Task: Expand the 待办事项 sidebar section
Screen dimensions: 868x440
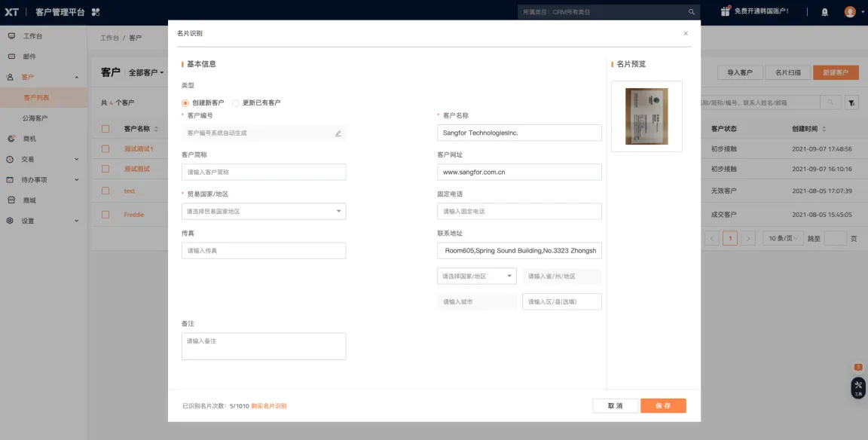Action: click(76, 180)
